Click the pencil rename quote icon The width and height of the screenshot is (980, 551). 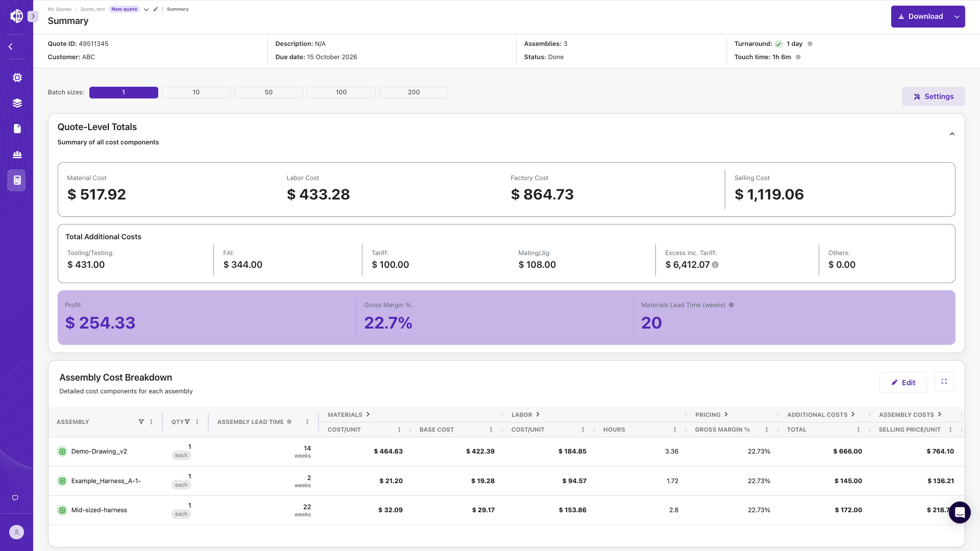155,9
